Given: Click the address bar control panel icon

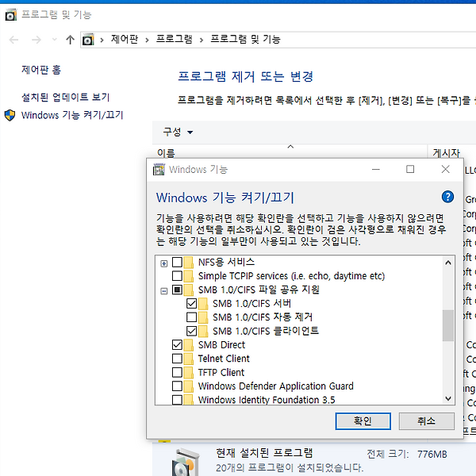Looking at the screenshot, I should 88,40.
